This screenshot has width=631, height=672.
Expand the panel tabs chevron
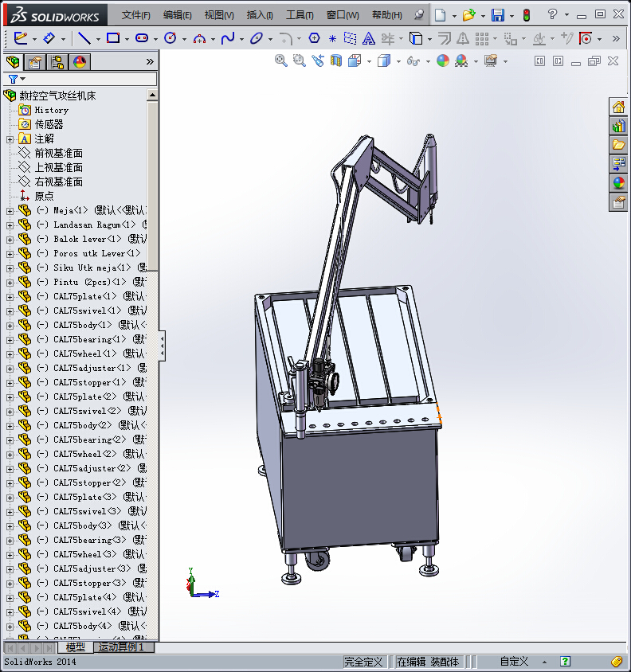150,62
